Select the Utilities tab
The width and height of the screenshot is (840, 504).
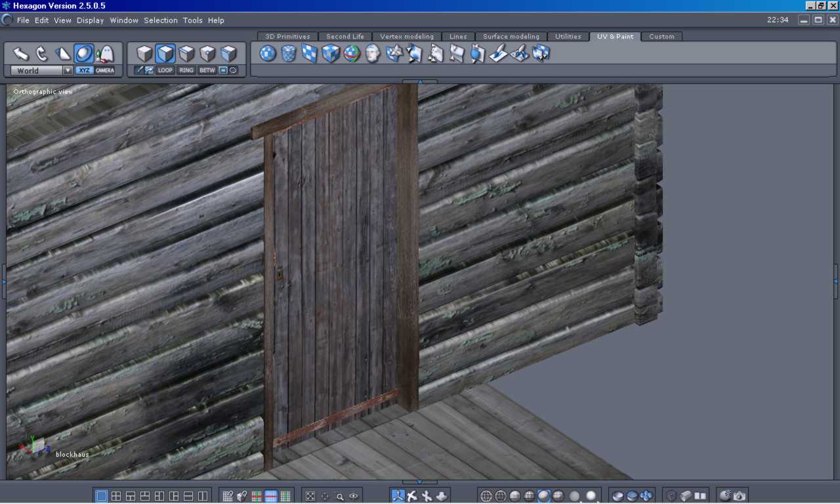click(568, 37)
